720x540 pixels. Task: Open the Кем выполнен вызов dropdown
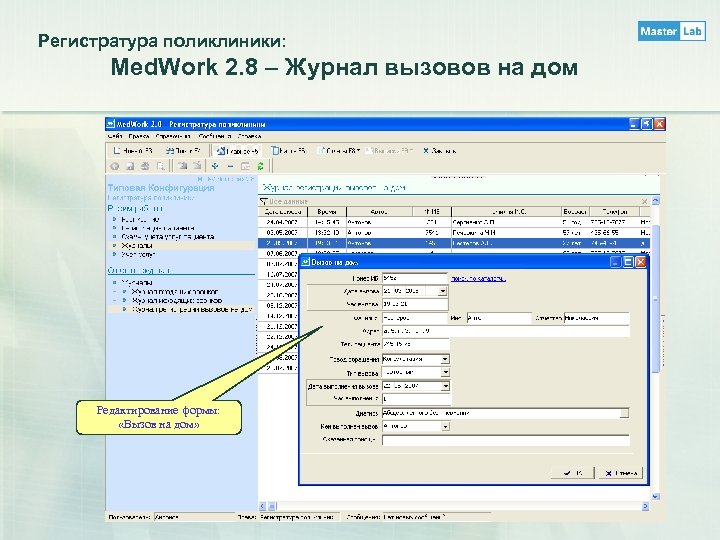point(445,427)
